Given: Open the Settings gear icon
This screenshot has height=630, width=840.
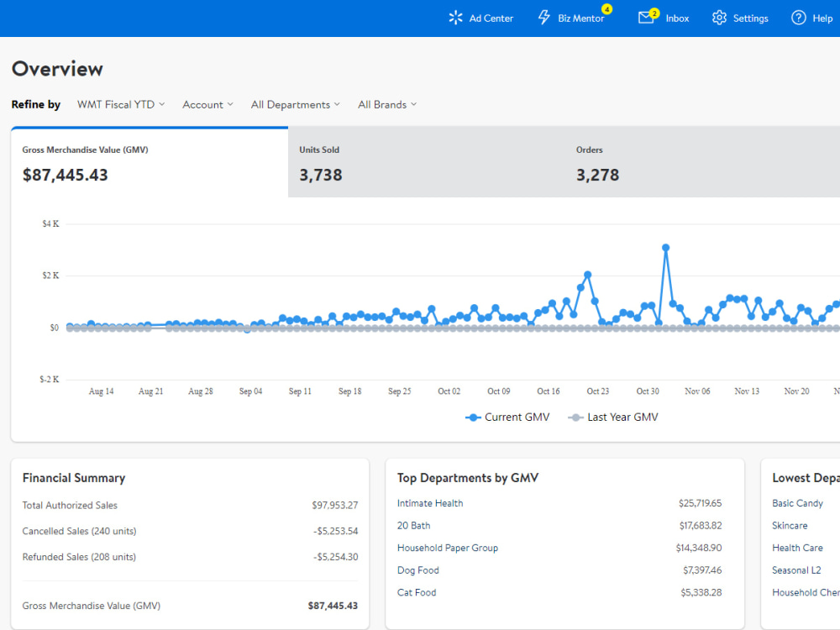Looking at the screenshot, I should 720,18.
